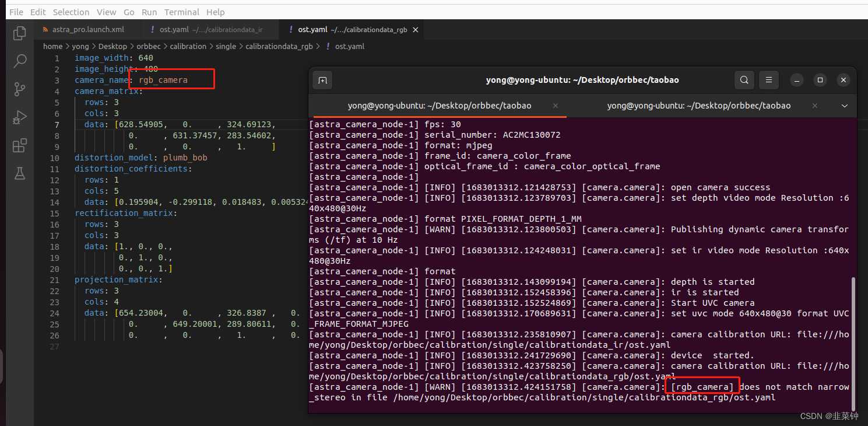The width and height of the screenshot is (868, 426).
Task: Switch to astra_pro.launch.xml tab
Action: point(87,30)
